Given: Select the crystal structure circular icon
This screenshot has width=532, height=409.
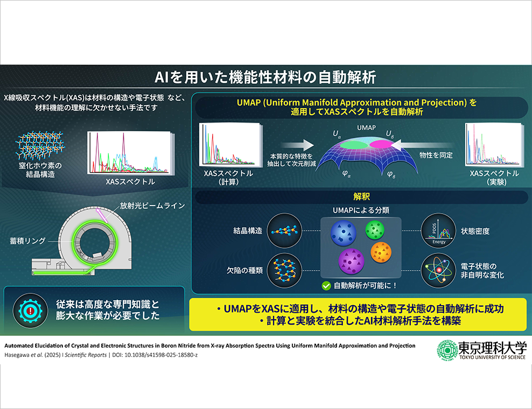Looking at the screenshot, I should (x=283, y=230).
